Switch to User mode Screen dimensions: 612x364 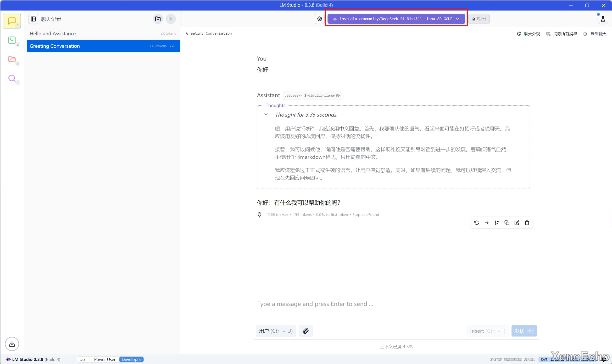(x=83, y=359)
